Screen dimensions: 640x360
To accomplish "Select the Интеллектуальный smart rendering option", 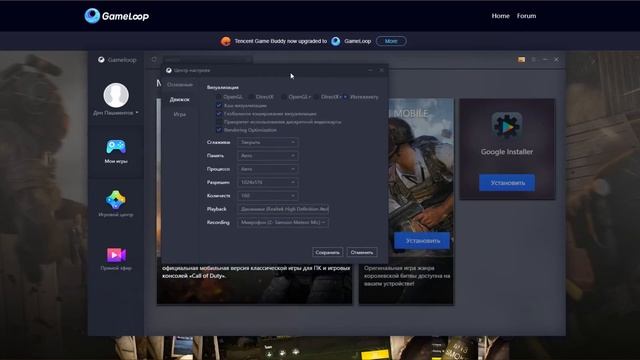I will (x=345, y=97).
